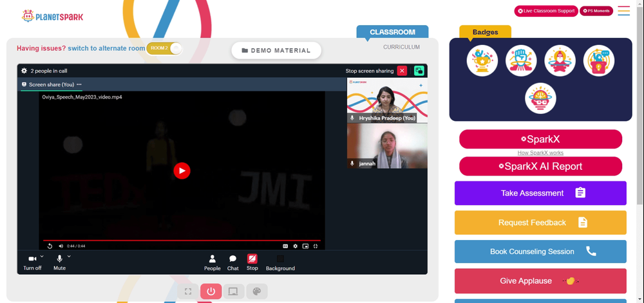Open SparkX AI Report
The width and height of the screenshot is (644, 303).
pos(540,167)
